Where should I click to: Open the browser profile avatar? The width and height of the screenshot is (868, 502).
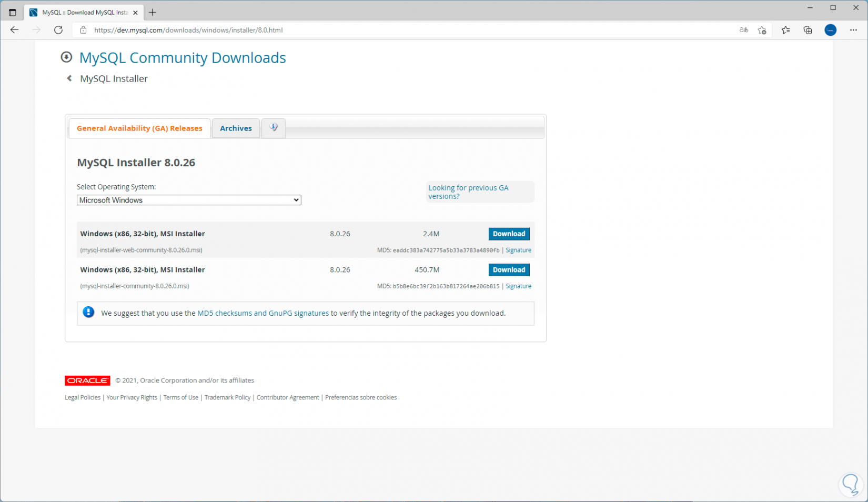pyautogui.click(x=830, y=30)
